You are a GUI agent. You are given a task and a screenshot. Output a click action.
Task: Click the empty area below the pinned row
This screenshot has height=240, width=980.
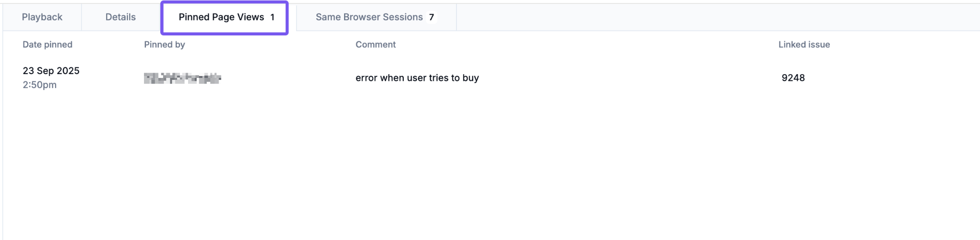click(479, 167)
